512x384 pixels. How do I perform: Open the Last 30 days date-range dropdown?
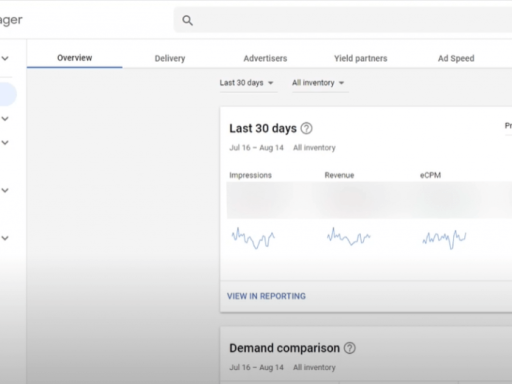(x=247, y=83)
